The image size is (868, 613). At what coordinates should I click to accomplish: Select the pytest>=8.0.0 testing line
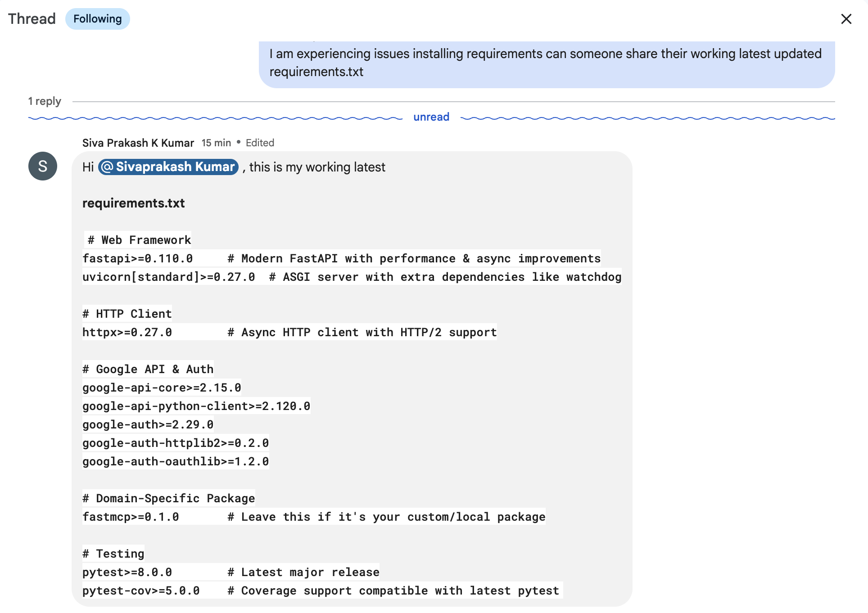click(x=127, y=572)
